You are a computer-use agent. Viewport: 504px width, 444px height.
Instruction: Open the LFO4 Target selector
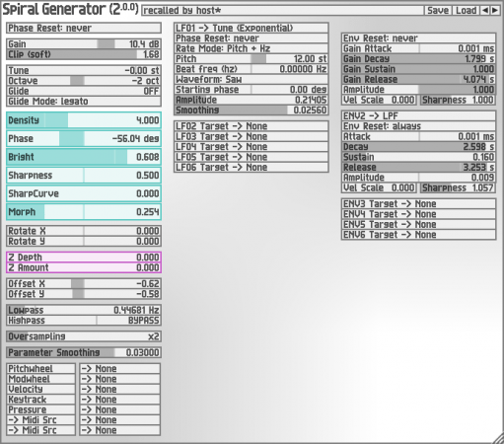(x=252, y=146)
